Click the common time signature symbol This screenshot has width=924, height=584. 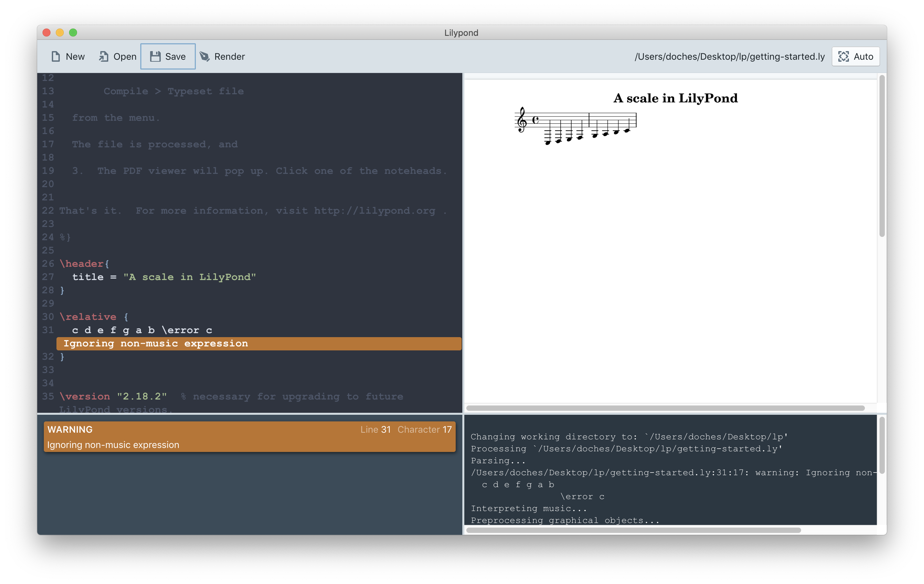click(535, 120)
